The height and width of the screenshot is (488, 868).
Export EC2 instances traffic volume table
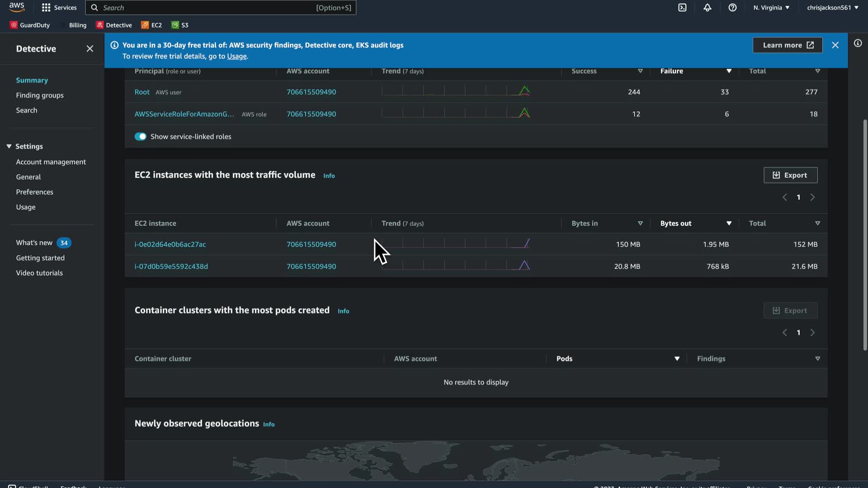point(790,175)
